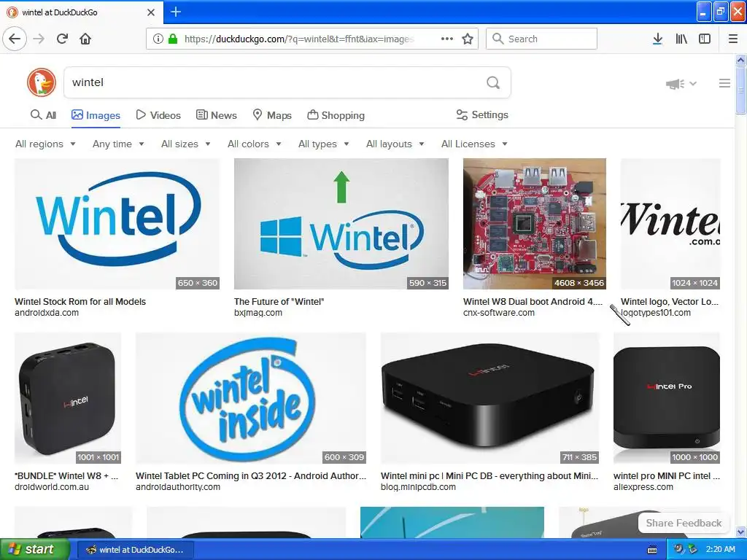Open the All colors filter
The height and width of the screenshot is (560, 747).
(255, 144)
